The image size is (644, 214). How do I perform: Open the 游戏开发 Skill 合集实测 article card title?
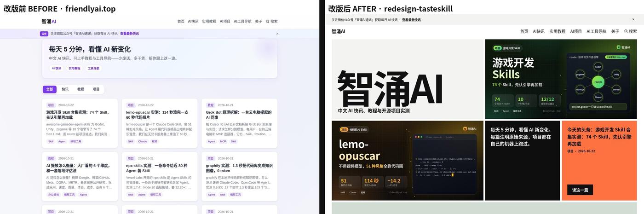click(78, 115)
